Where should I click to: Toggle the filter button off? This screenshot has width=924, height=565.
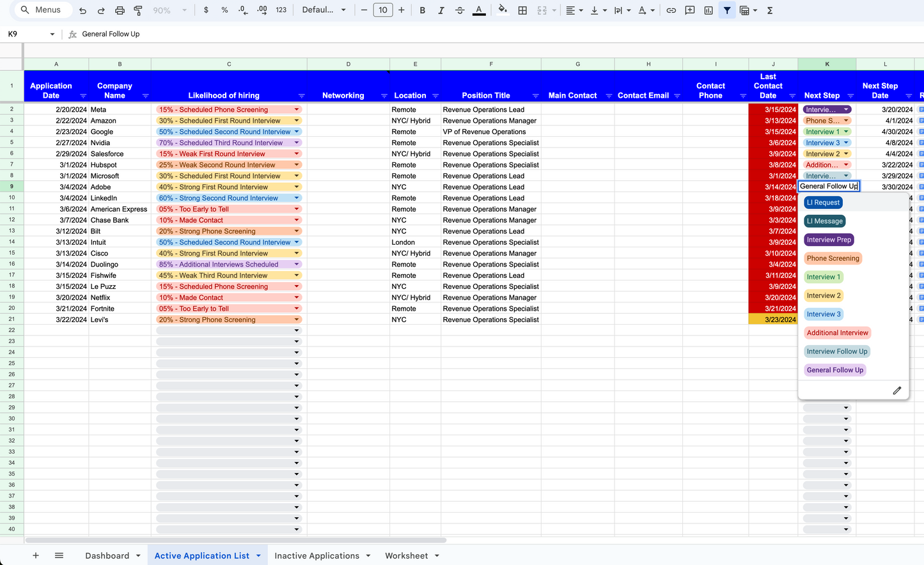coord(727,10)
